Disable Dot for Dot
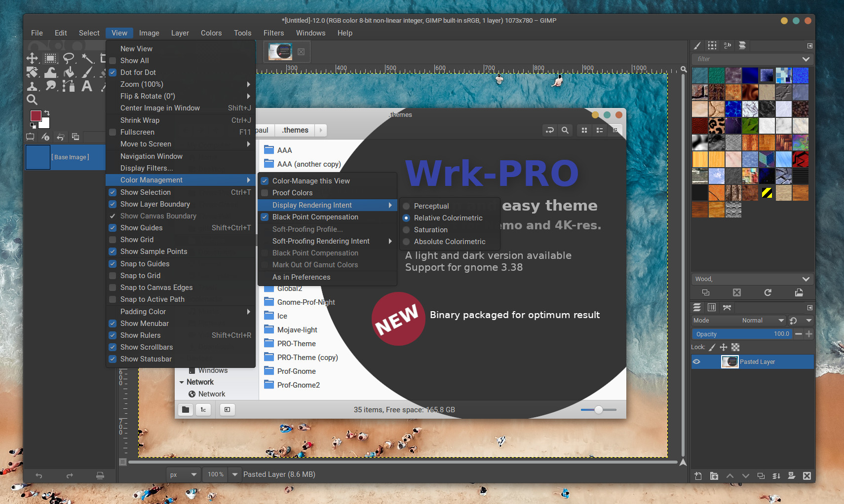 point(113,72)
